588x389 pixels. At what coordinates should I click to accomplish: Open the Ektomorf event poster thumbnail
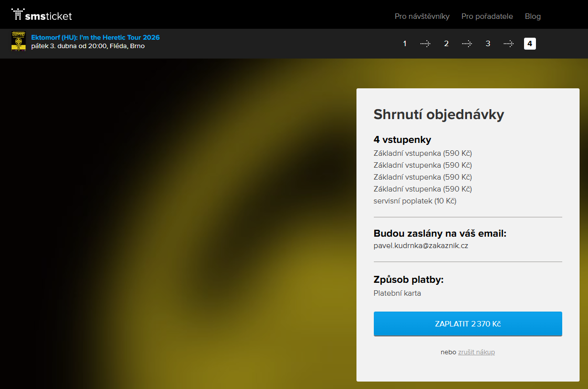pos(18,42)
